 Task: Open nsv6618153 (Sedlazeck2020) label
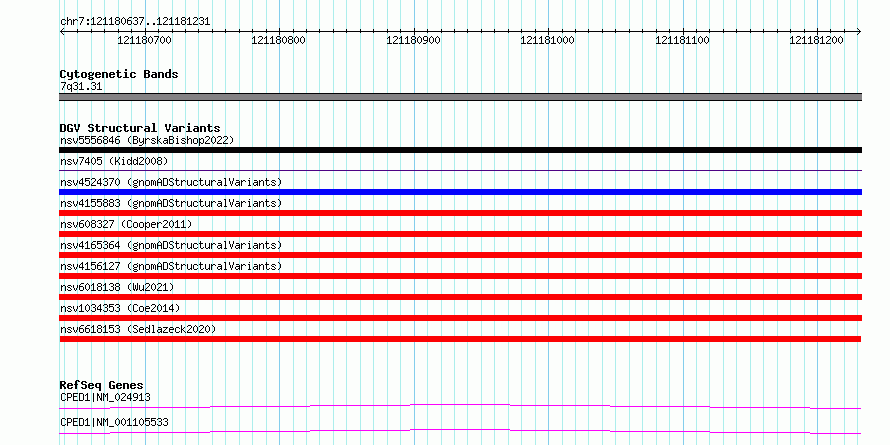(138, 329)
